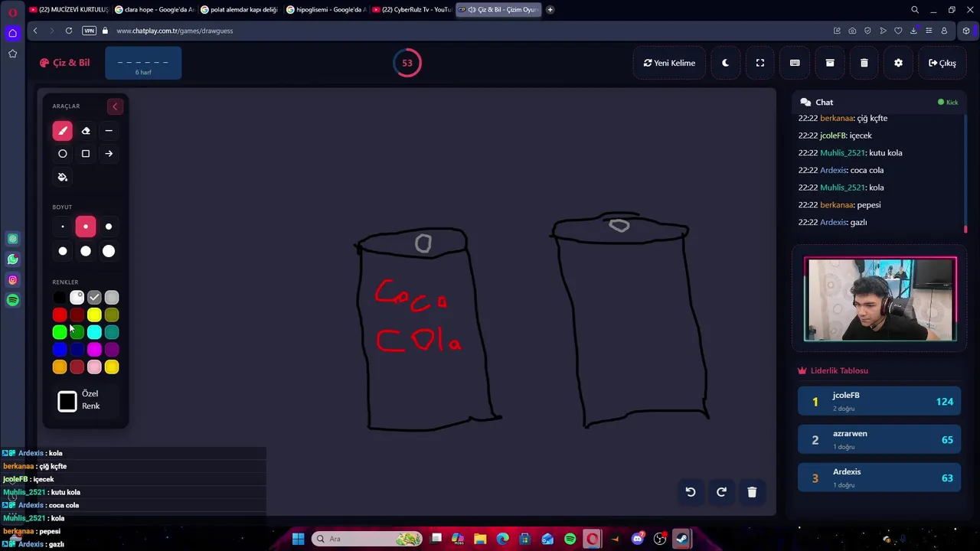Click jcoleFB row in the leaderboard
This screenshot has height=551, width=980.
point(880,401)
